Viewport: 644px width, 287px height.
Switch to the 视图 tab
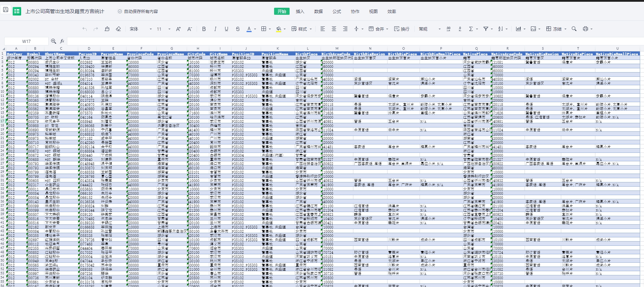(373, 11)
